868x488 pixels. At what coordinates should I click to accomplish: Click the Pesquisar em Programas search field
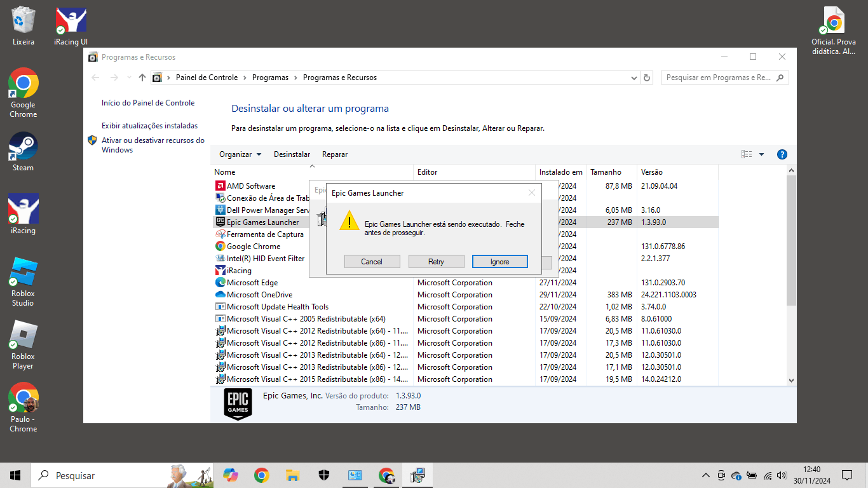[725, 78]
